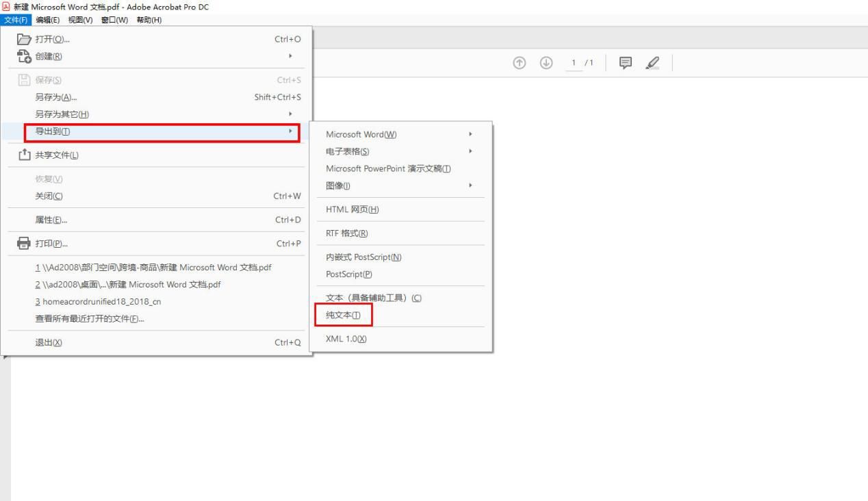The image size is (868, 501).
Task: Export as 纯文本(T) plain text
Action: coord(401,316)
